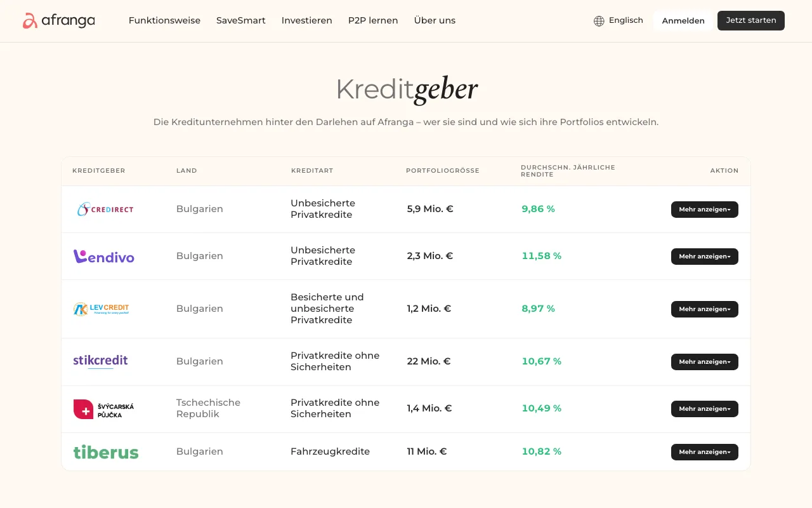Click the Tschechische Republik country cell
The width and height of the screenshot is (812, 508).
208,408
